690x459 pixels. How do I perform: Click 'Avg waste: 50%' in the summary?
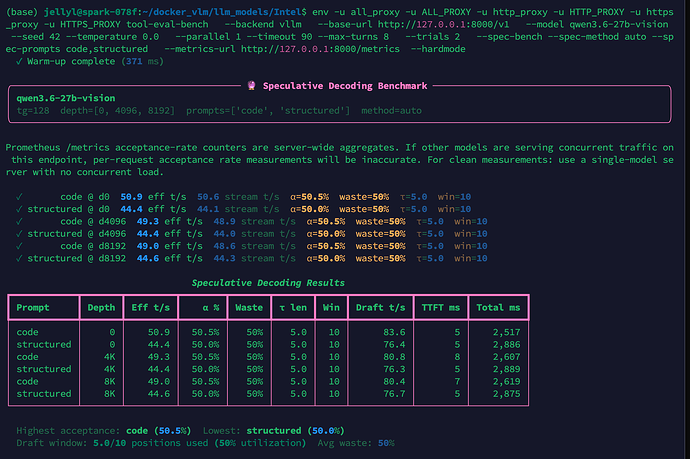point(356,443)
